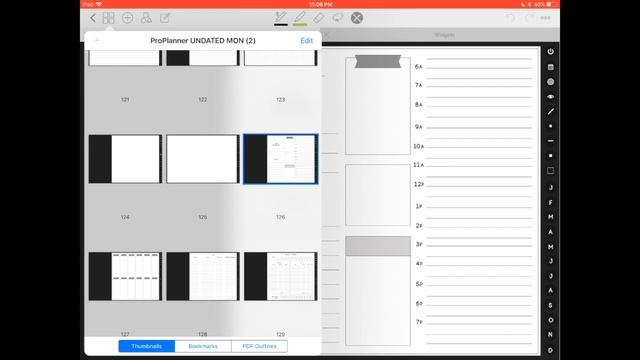This screenshot has width=640, height=360.
Task: Jump to the November N month tab
Action: click(551, 335)
